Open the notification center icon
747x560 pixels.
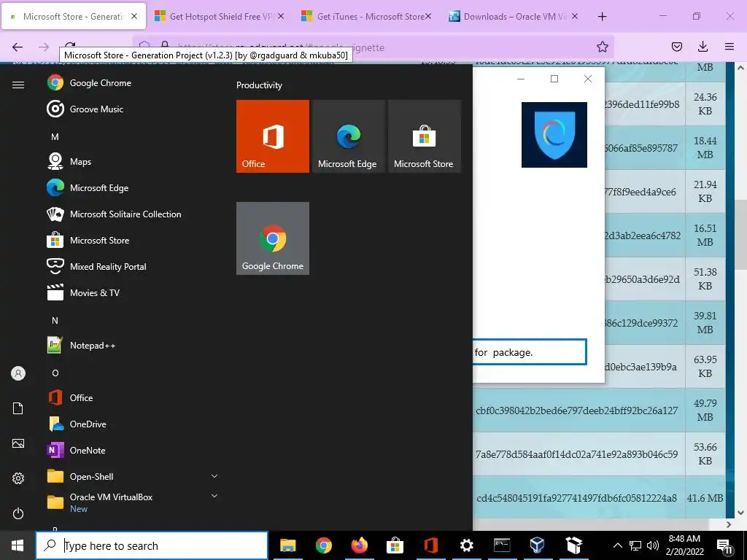pyautogui.click(x=724, y=545)
